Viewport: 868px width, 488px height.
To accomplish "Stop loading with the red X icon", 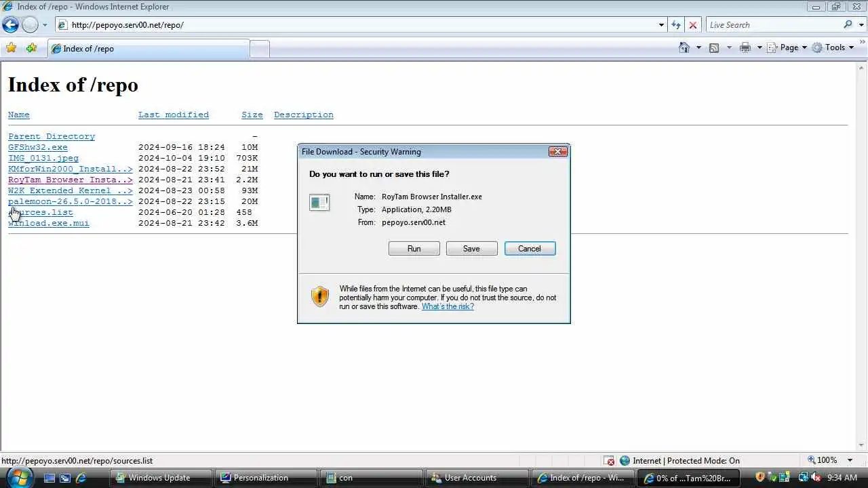I will (692, 25).
